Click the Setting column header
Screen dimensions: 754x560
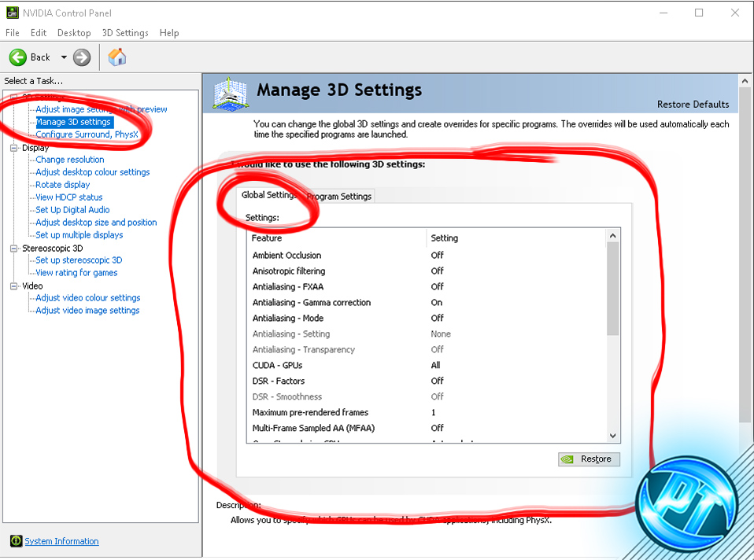coord(516,238)
